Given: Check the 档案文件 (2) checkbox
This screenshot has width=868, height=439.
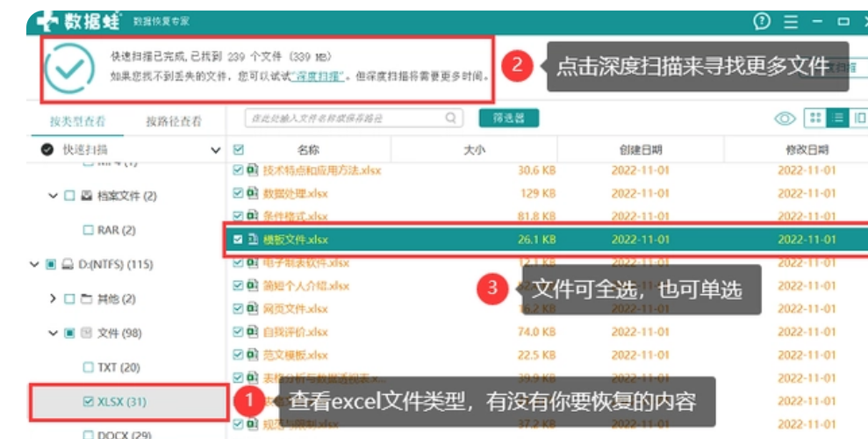Looking at the screenshot, I should 69,196.
